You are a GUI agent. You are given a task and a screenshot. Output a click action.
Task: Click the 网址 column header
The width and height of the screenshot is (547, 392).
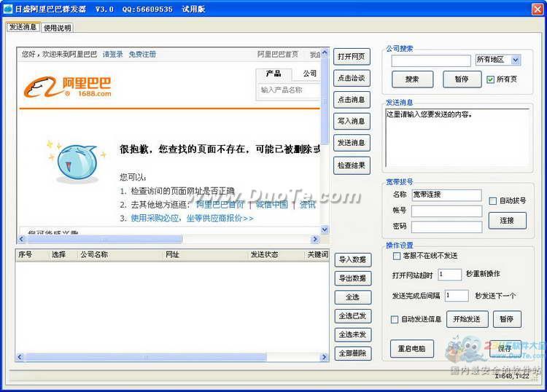click(x=206, y=255)
